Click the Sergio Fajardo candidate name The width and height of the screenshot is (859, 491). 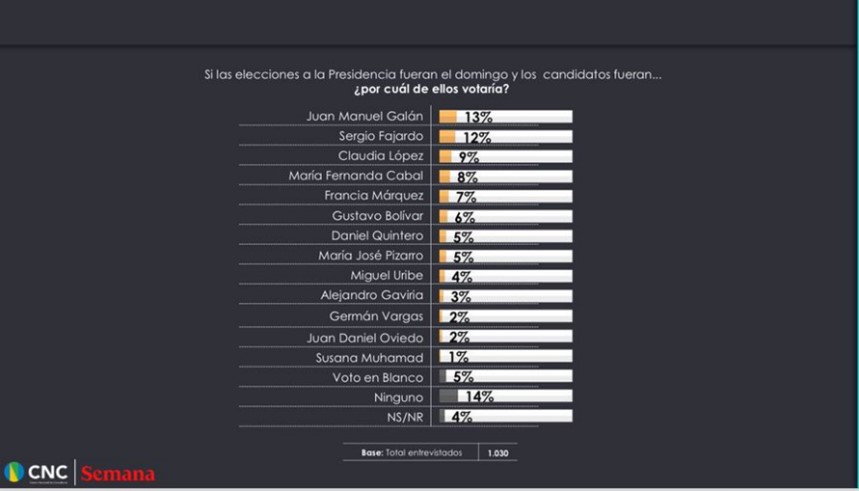pos(381,136)
